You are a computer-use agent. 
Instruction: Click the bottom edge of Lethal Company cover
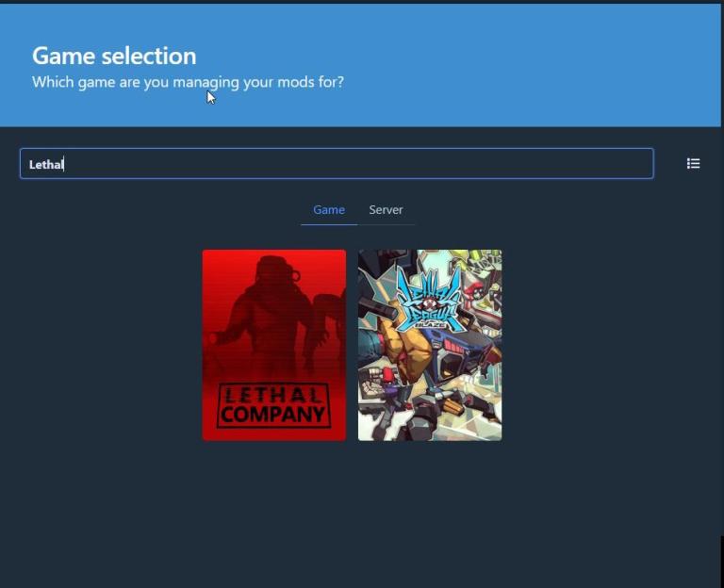[x=273, y=436]
